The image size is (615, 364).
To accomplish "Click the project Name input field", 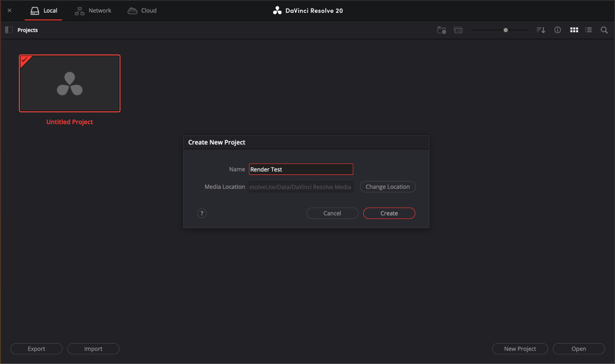I will (301, 169).
